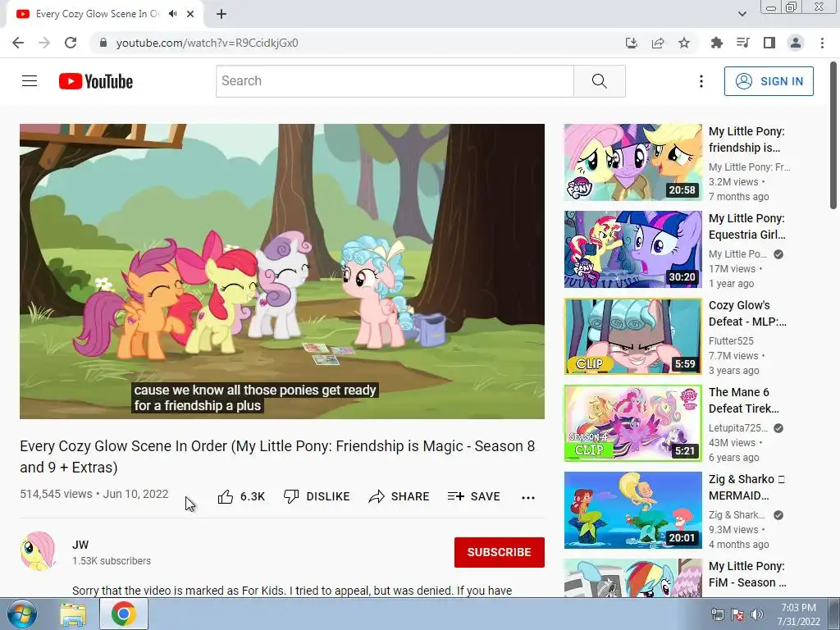Go to YouTube home via logo
Screen dimensions: 840x630
click(96, 81)
